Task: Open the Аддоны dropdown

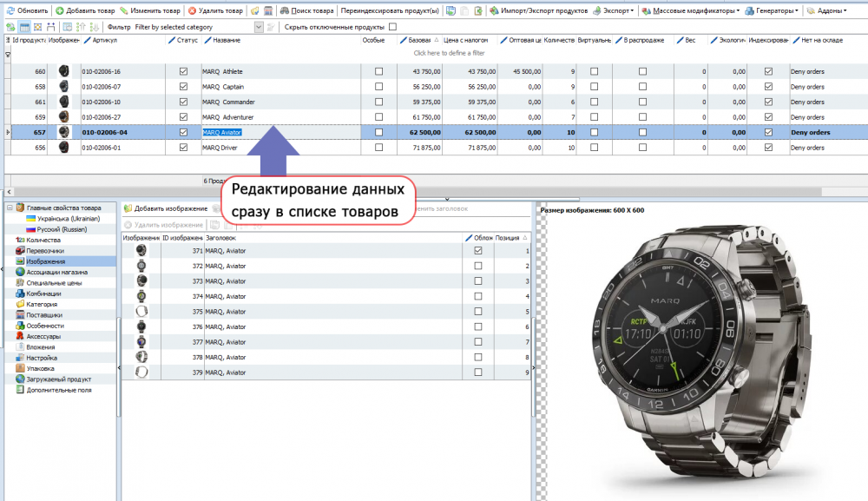Action: (x=826, y=10)
